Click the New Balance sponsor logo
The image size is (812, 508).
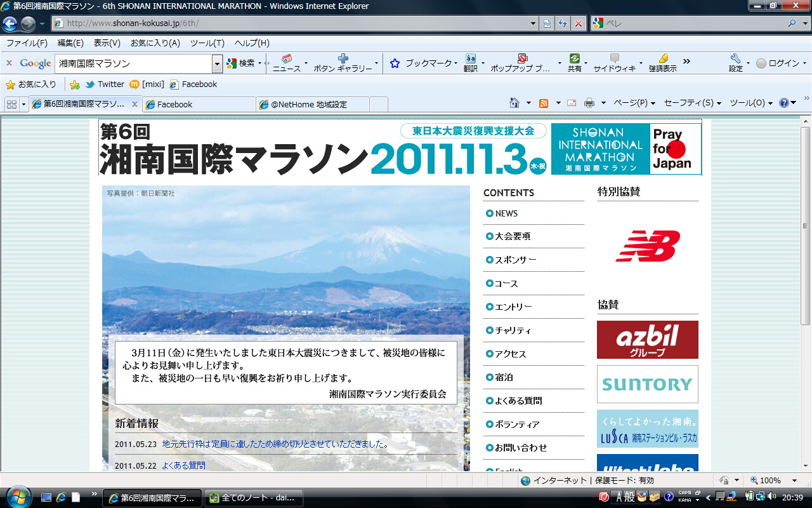coord(648,246)
